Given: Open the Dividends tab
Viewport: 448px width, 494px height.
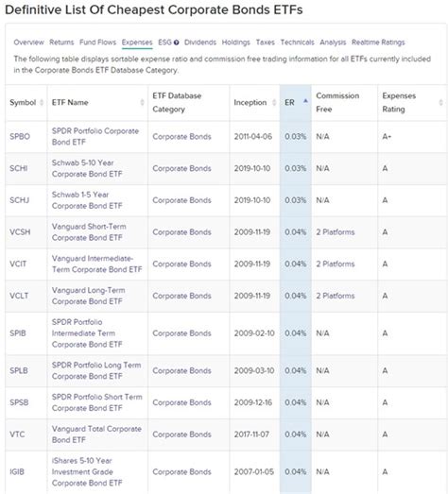Looking at the screenshot, I should pyautogui.click(x=200, y=43).
